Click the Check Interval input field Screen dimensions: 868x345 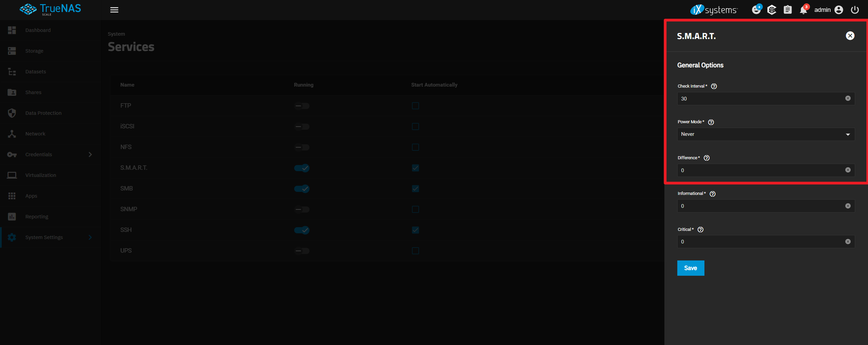(760, 99)
